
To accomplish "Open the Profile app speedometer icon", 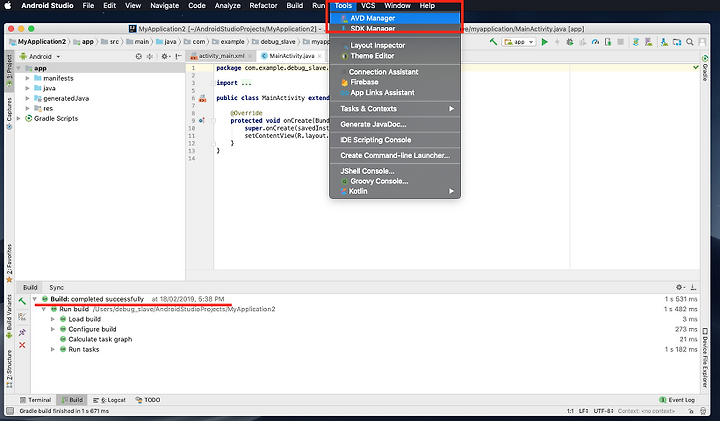I will click(x=596, y=42).
